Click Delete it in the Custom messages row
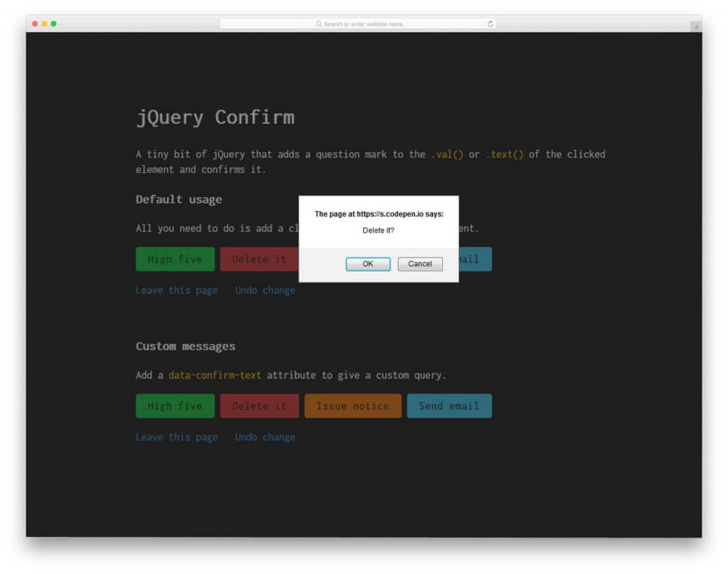Viewport: 728px width, 574px height. pyautogui.click(x=259, y=405)
